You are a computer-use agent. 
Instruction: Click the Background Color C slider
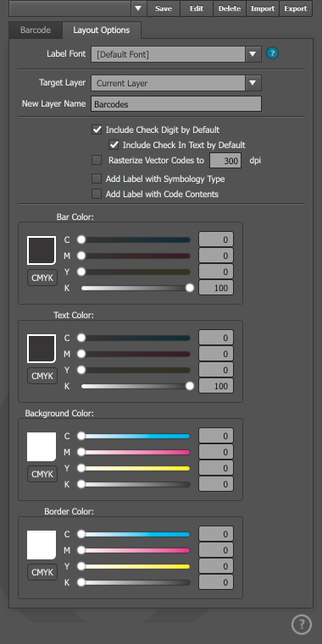click(136, 436)
